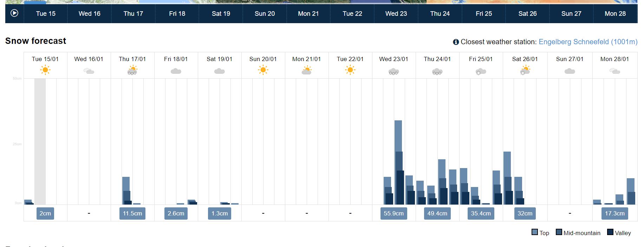The height and width of the screenshot is (247, 644).
Task: Click the sunny icon for Tue 15/01
Action: click(x=45, y=70)
